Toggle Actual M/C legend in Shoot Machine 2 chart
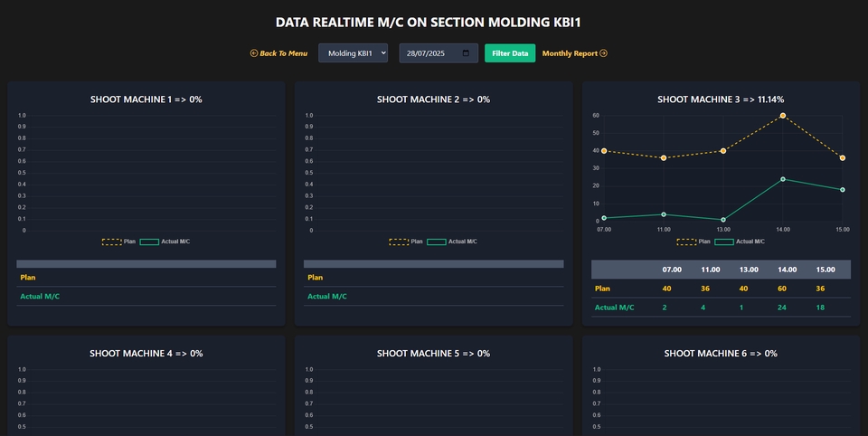The height and width of the screenshot is (436, 868). (452, 242)
